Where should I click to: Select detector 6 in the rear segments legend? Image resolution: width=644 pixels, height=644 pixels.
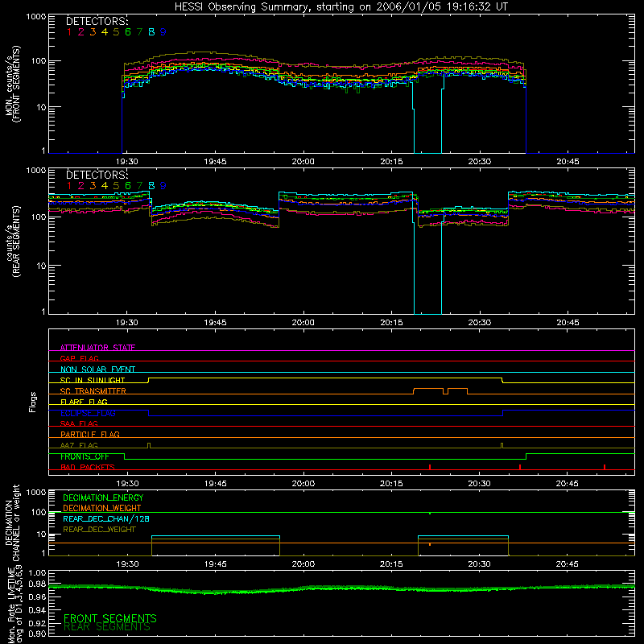pyautogui.click(x=128, y=186)
